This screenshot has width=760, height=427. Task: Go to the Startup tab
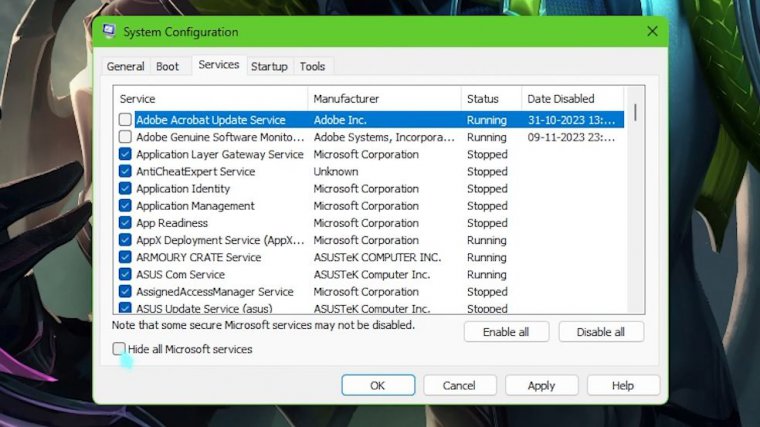point(269,67)
